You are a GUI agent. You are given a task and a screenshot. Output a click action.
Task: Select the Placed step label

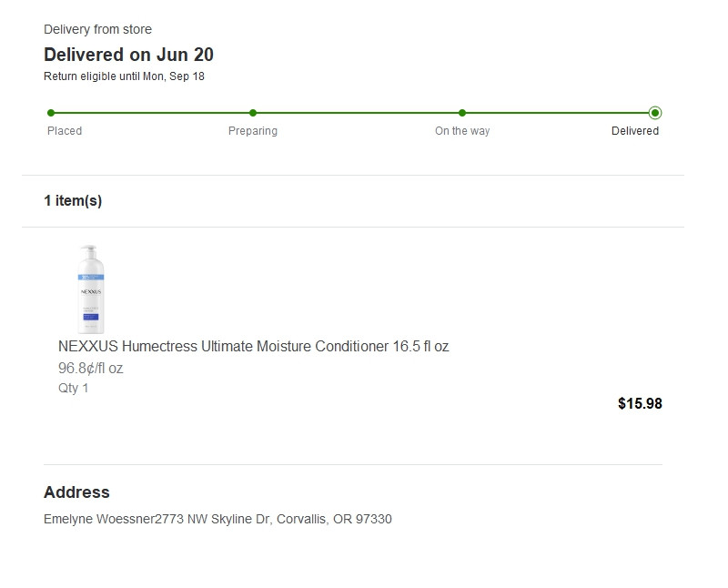pyautogui.click(x=65, y=131)
